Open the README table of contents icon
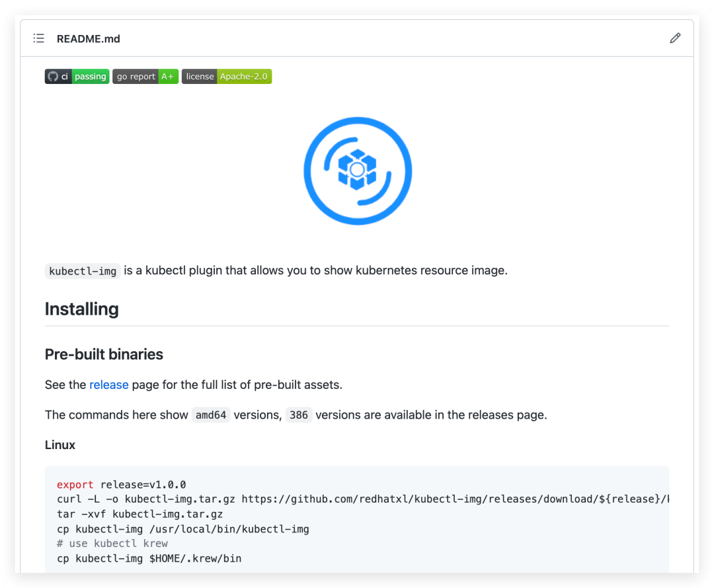The width and height of the screenshot is (714, 588). pyautogui.click(x=39, y=38)
